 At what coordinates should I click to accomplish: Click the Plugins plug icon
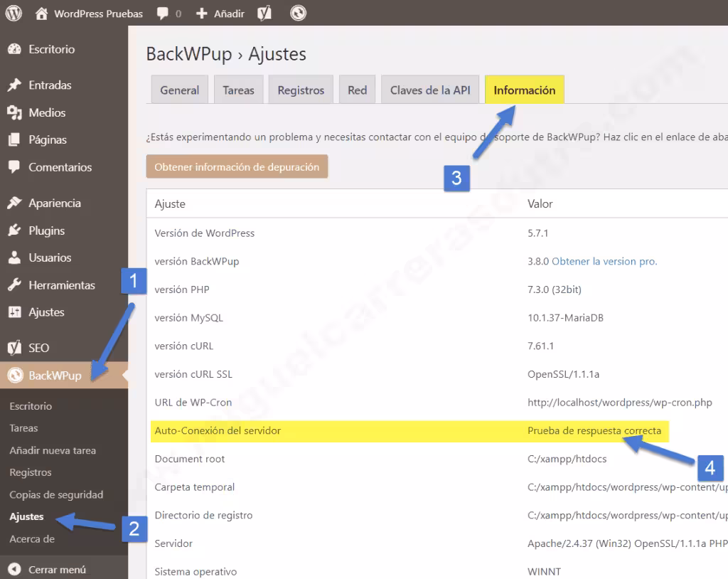pyautogui.click(x=14, y=230)
